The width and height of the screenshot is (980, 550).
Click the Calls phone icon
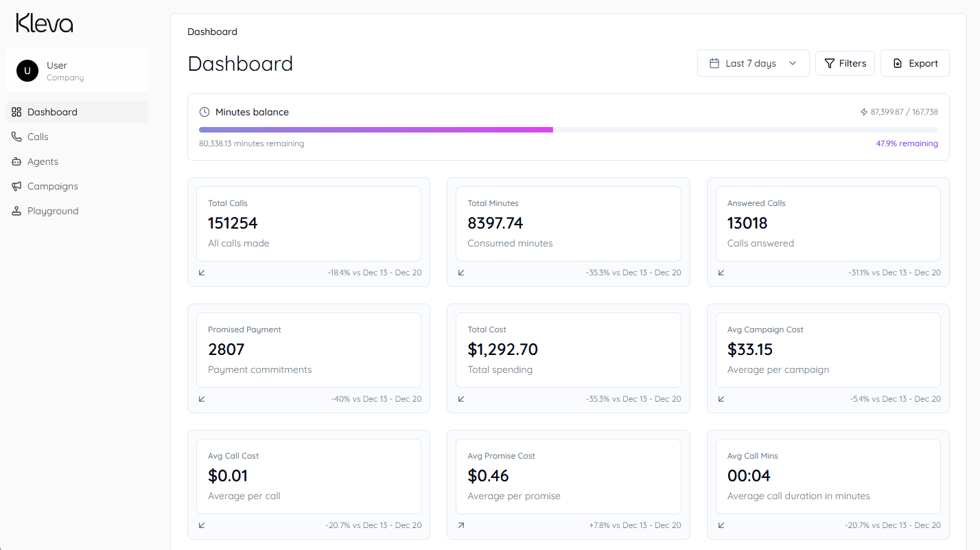click(16, 137)
